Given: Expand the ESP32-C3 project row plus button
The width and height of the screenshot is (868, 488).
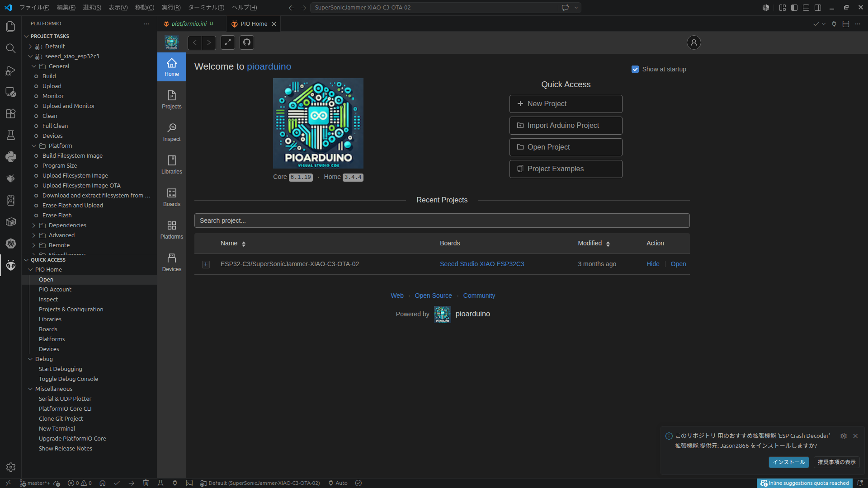Looking at the screenshot, I should [x=206, y=264].
